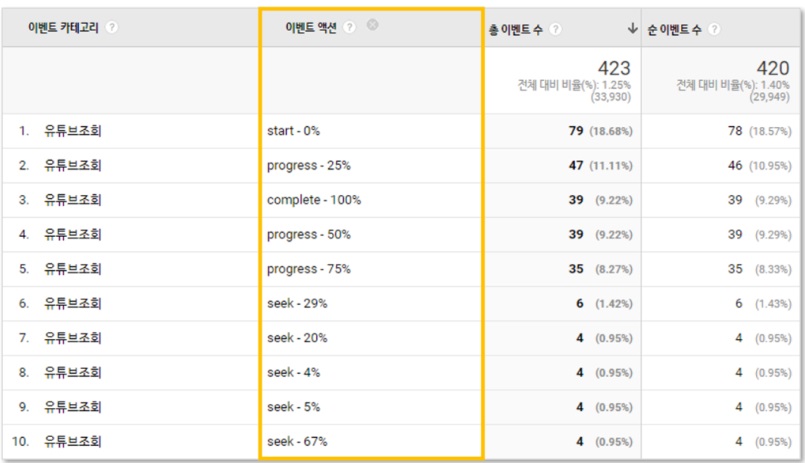Open 유튜브조회 link in row 6

point(73,303)
